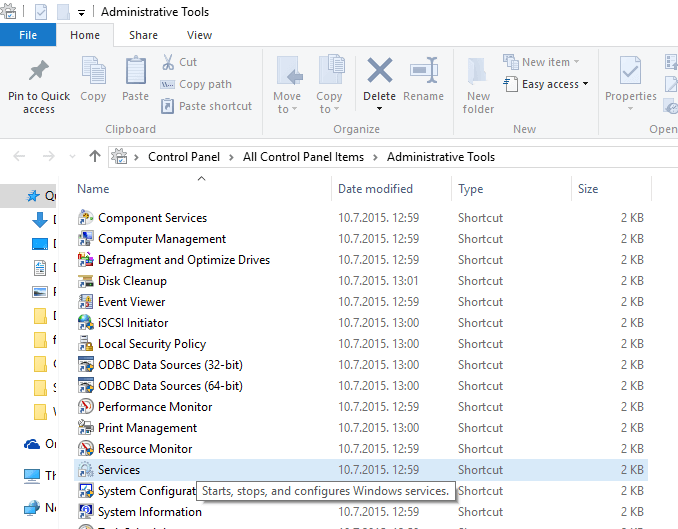Click the Rename icon

[424, 70]
